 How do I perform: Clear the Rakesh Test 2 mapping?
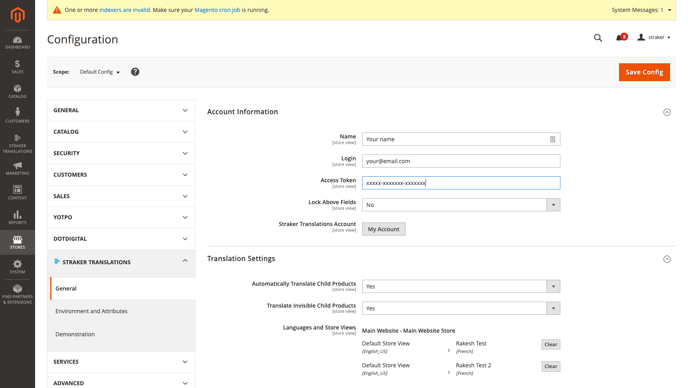(551, 366)
